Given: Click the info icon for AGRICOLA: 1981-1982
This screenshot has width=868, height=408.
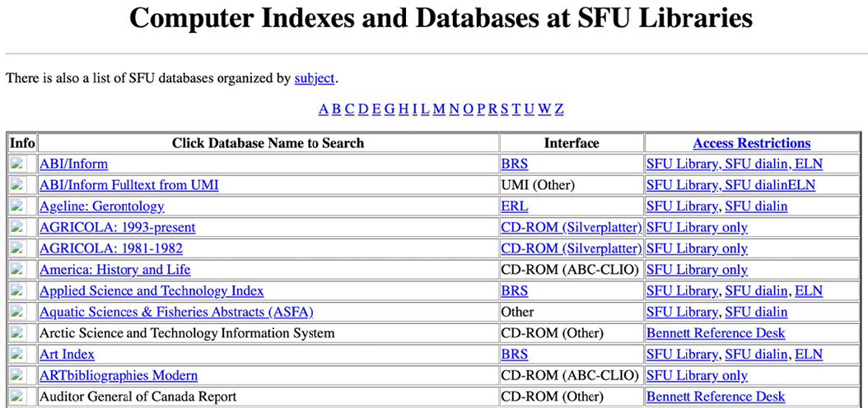Looking at the screenshot, I should pyautogui.click(x=18, y=248).
